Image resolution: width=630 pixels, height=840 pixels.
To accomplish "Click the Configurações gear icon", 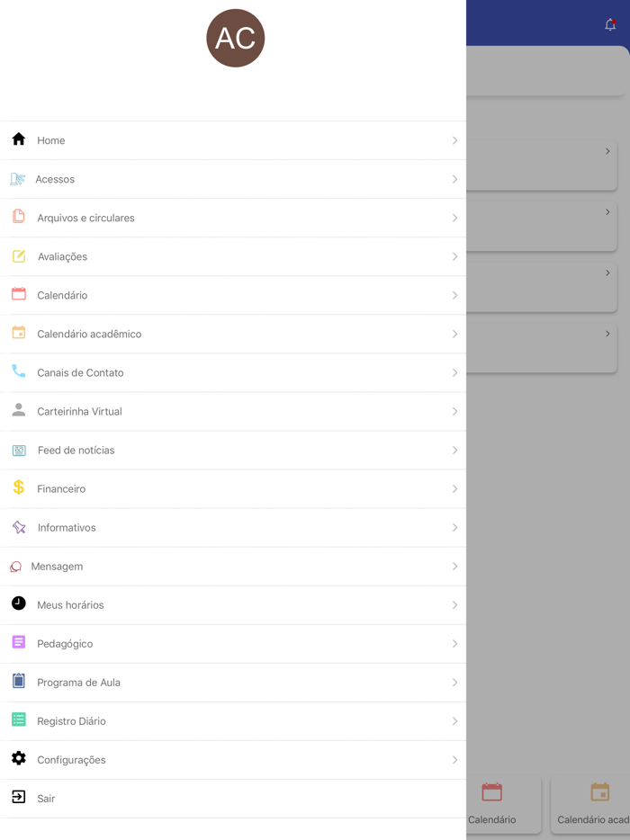I will pos(19,758).
